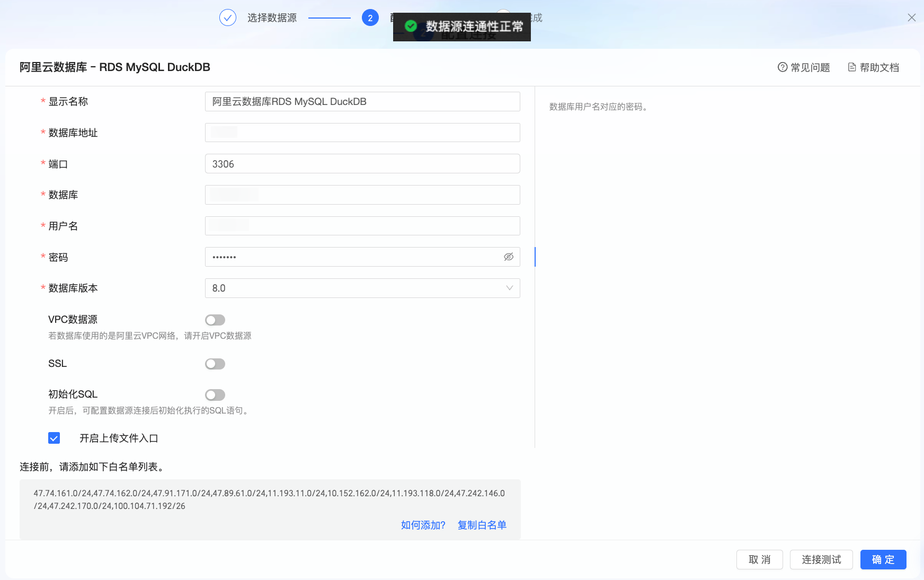Focus the 端口 field showing 3306
The image size is (924, 580).
tap(362, 164)
